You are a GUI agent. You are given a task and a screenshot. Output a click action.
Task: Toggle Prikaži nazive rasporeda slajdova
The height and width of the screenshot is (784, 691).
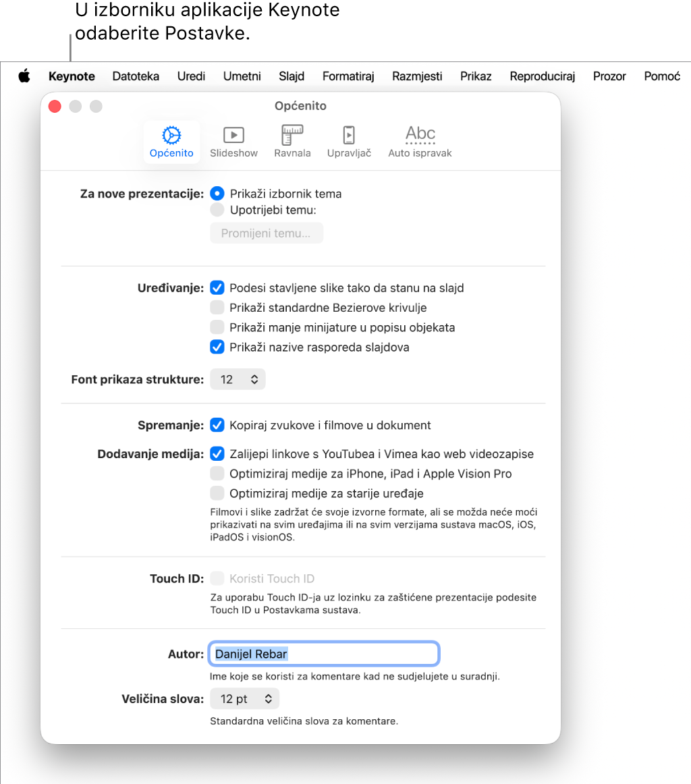click(217, 347)
